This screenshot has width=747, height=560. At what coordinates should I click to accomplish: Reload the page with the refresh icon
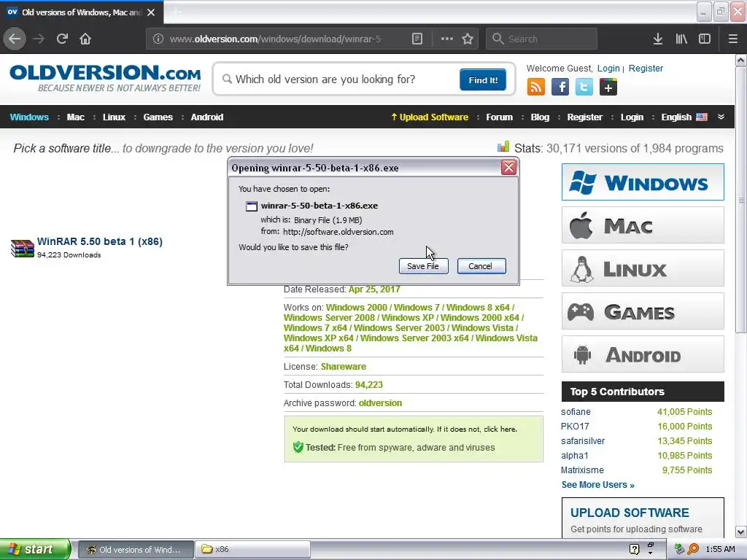62,39
